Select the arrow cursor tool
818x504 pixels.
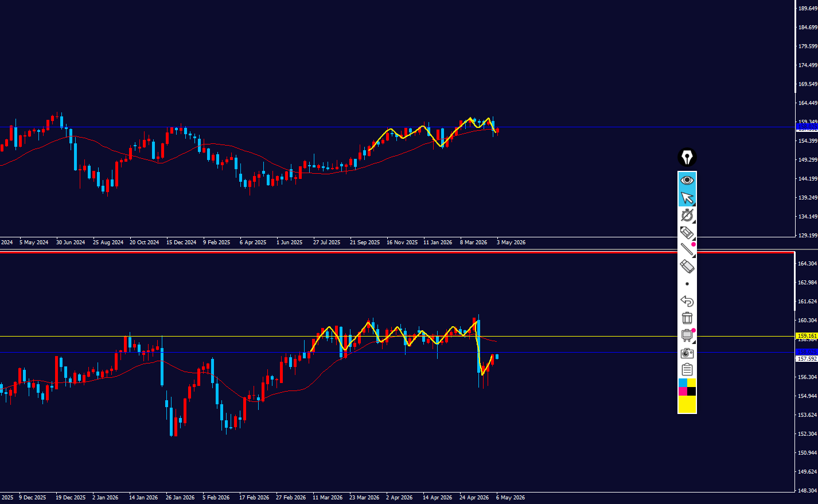click(x=687, y=198)
